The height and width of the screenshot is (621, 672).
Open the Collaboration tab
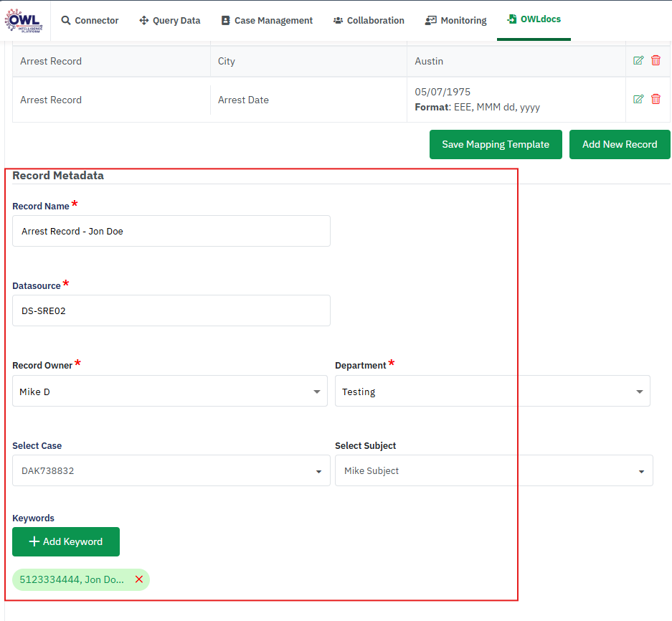coord(369,21)
